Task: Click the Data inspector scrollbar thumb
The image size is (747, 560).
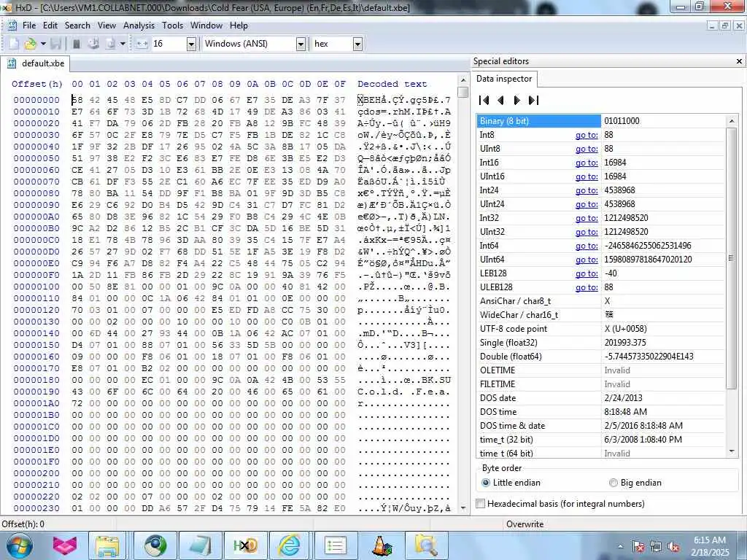Action: point(732,257)
